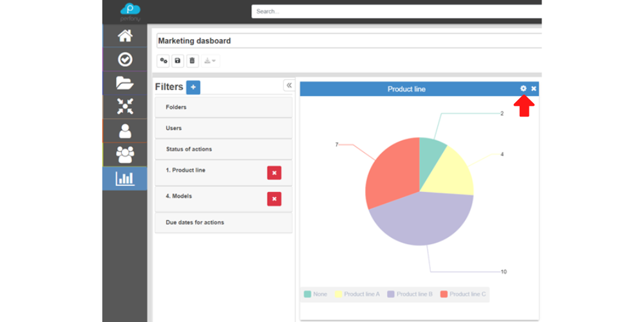Save the dashboard with floppy disk icon
644x322 pixels.
pos(178,61)
